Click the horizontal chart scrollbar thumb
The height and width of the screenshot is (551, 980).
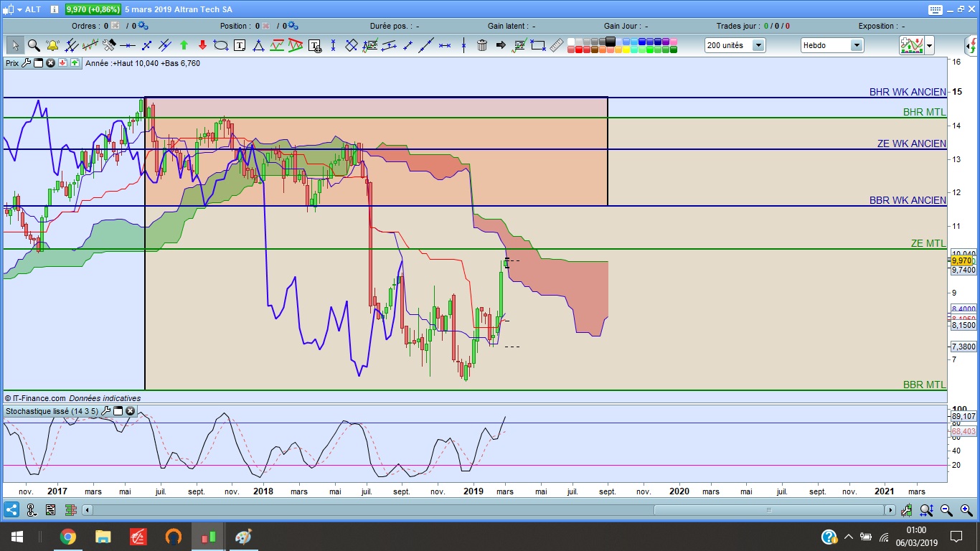(x=768, y=510)
